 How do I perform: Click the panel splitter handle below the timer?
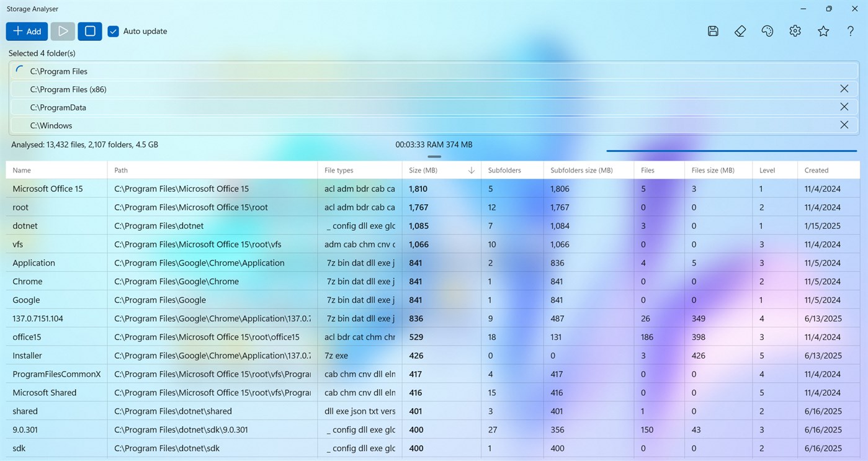[x=434, y=157]
